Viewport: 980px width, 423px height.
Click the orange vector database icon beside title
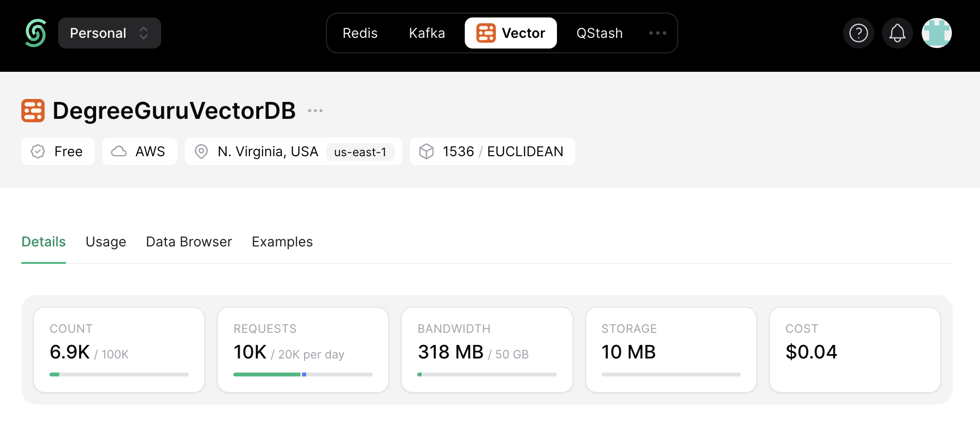point(33,111)
